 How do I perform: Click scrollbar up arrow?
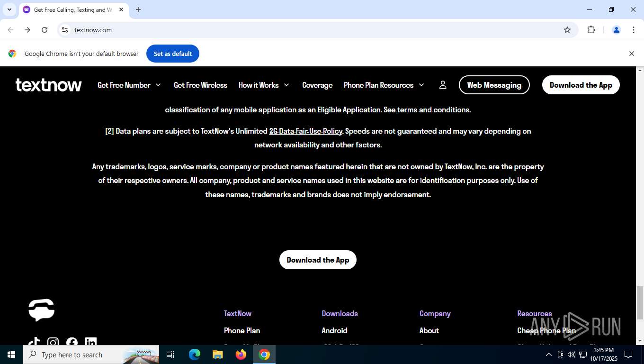[x=640, y=70]
